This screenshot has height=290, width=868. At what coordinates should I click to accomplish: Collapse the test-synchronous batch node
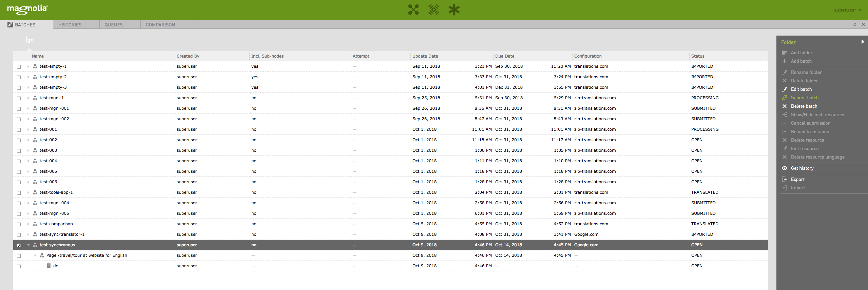click(28, 245)
